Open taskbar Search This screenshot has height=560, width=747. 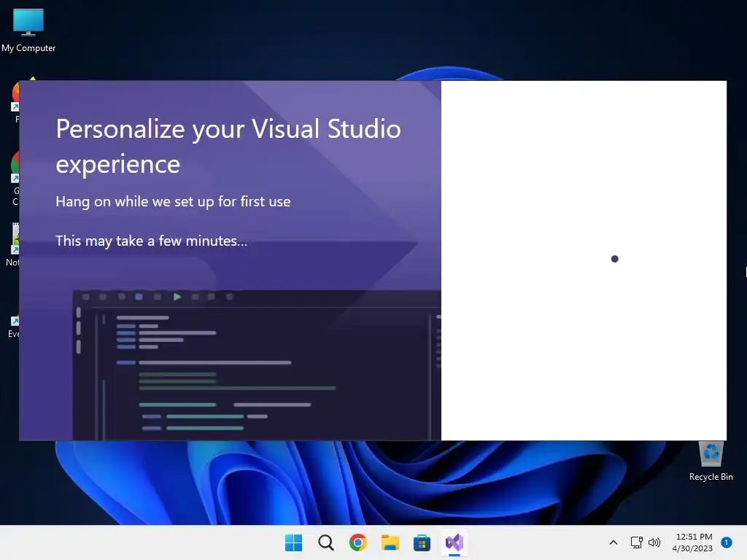(326, 542)
